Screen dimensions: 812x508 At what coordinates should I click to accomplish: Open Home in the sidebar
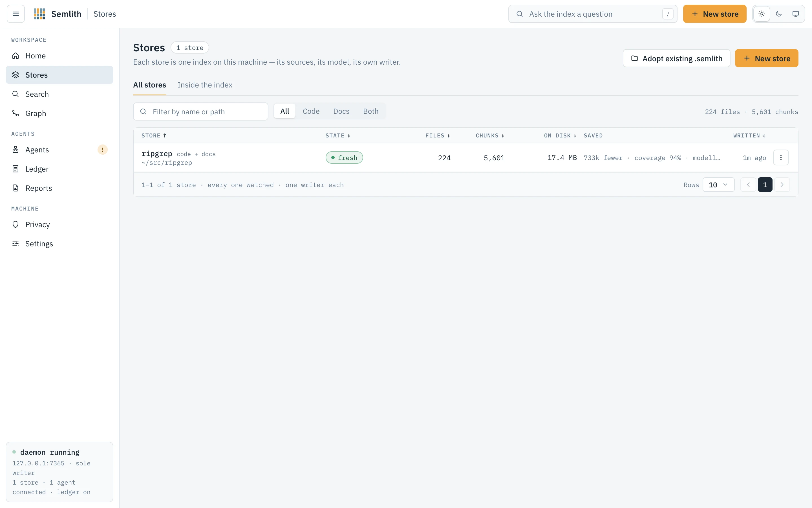[59, 56]
